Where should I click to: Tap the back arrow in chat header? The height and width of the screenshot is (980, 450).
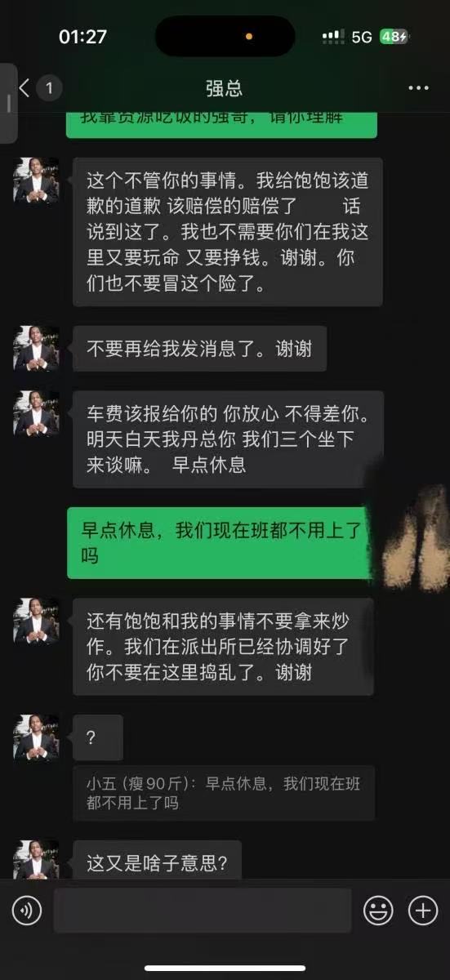coord(24,88)
